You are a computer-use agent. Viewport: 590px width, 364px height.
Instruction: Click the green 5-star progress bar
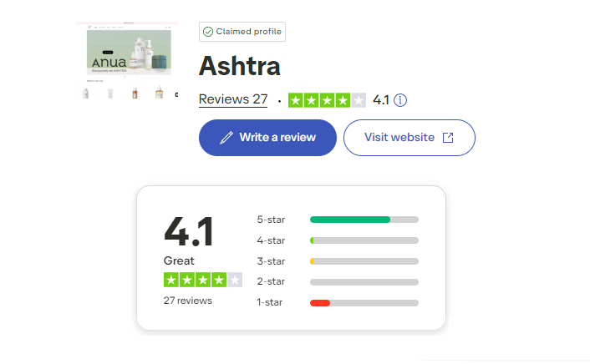click(x=350, y=220)
